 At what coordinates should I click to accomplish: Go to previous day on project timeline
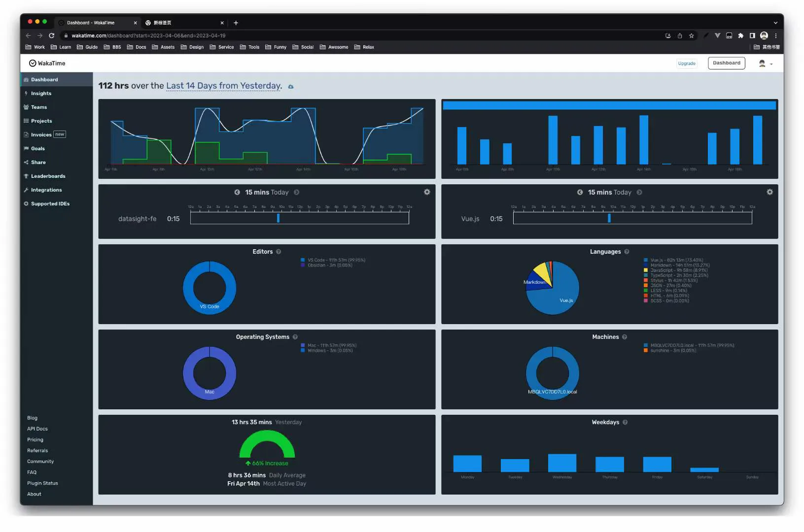[x=237, y=193]
